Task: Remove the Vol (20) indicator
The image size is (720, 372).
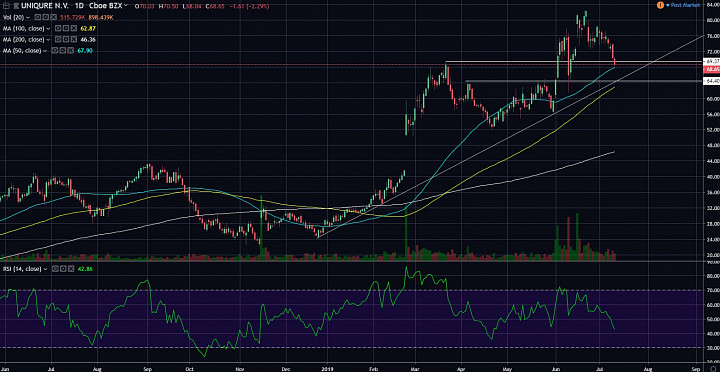Action: [53, 17]
